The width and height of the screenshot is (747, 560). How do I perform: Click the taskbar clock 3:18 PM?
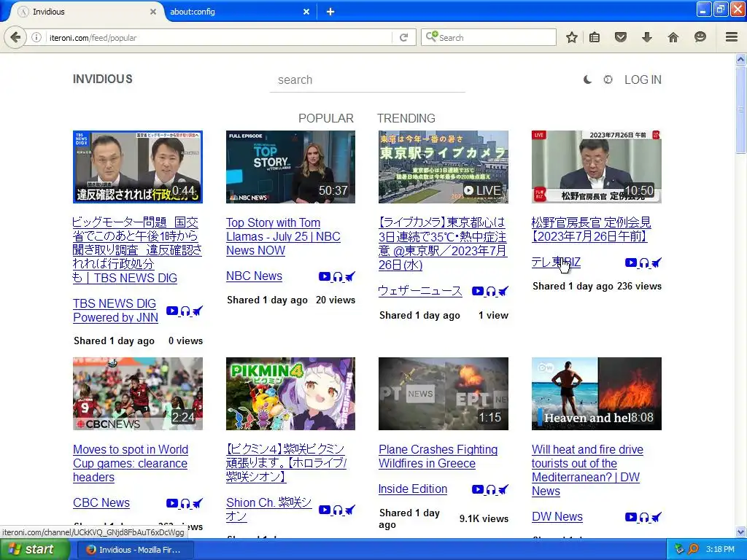[x=720, y=549]
